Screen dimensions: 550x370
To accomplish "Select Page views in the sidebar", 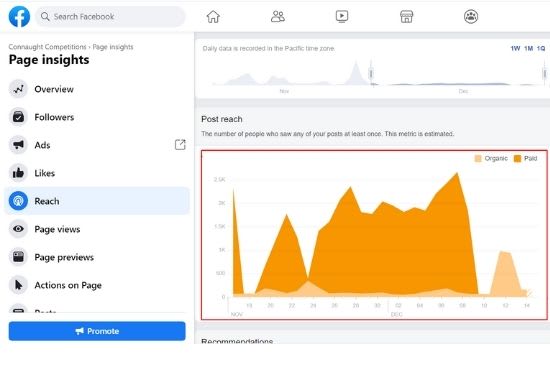I will [x=97, y=229].
